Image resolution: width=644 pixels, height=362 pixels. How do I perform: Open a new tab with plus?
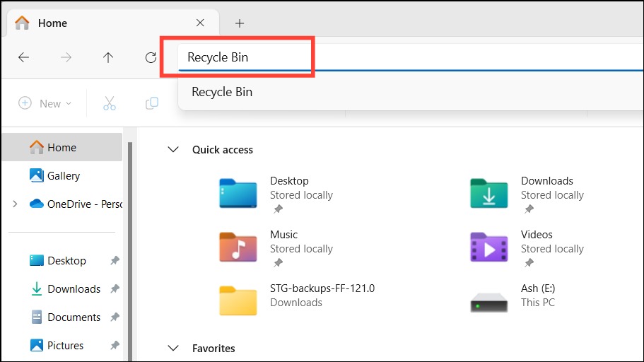tap(240, 23)
